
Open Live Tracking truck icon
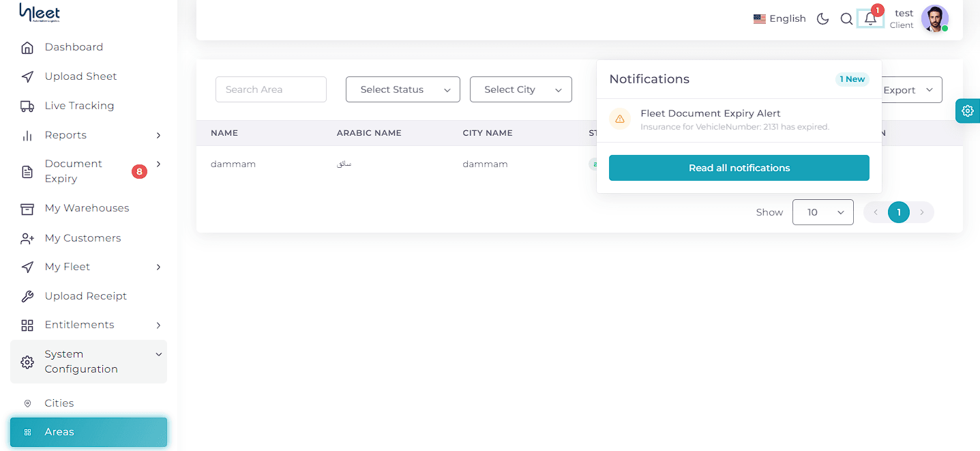coord(27,106)
